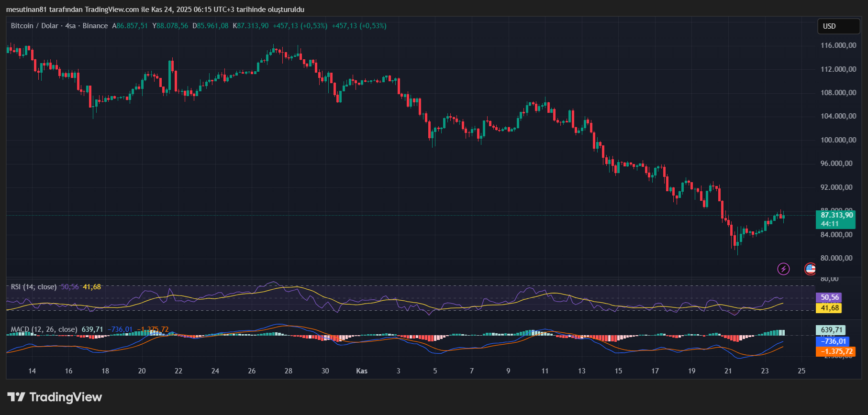The width and height of the screenshot is (868, 415).
Task: Click the 116.000,00 price axis label
Action: tap(838, 45)
